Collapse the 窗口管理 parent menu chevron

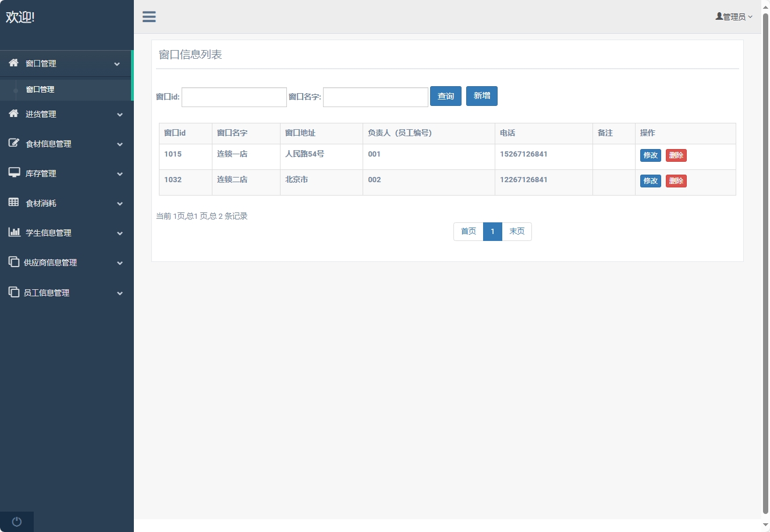[117, 64]
